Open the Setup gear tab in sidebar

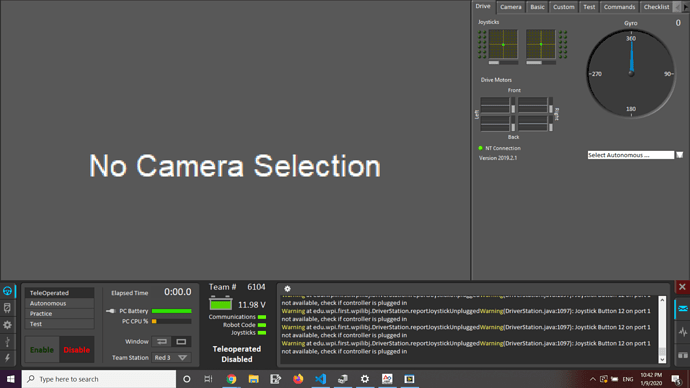[x=7, y=325]
